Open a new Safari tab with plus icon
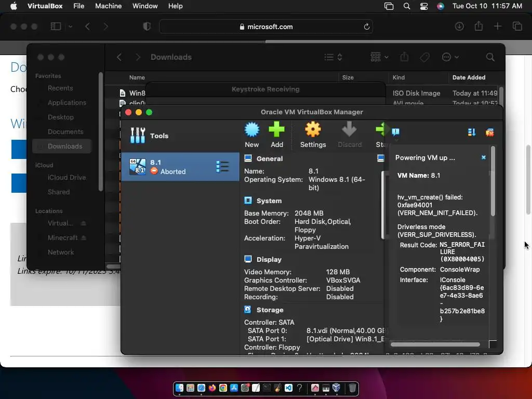This screenshot has height=399, width=532. coord(497,26)
